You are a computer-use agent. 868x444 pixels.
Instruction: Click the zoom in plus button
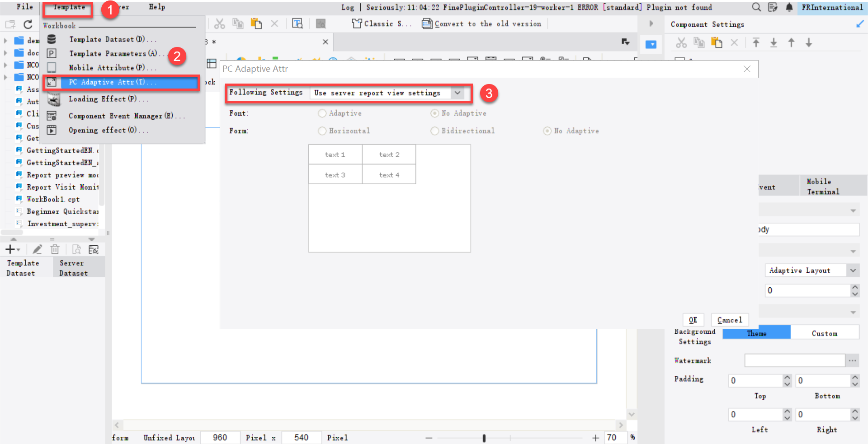tap(595, 438)
